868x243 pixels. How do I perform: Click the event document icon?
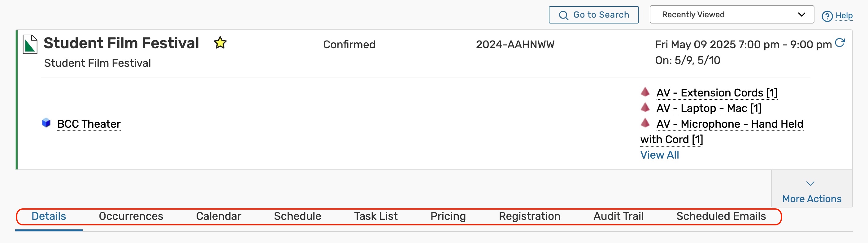(x=30, y=44)
